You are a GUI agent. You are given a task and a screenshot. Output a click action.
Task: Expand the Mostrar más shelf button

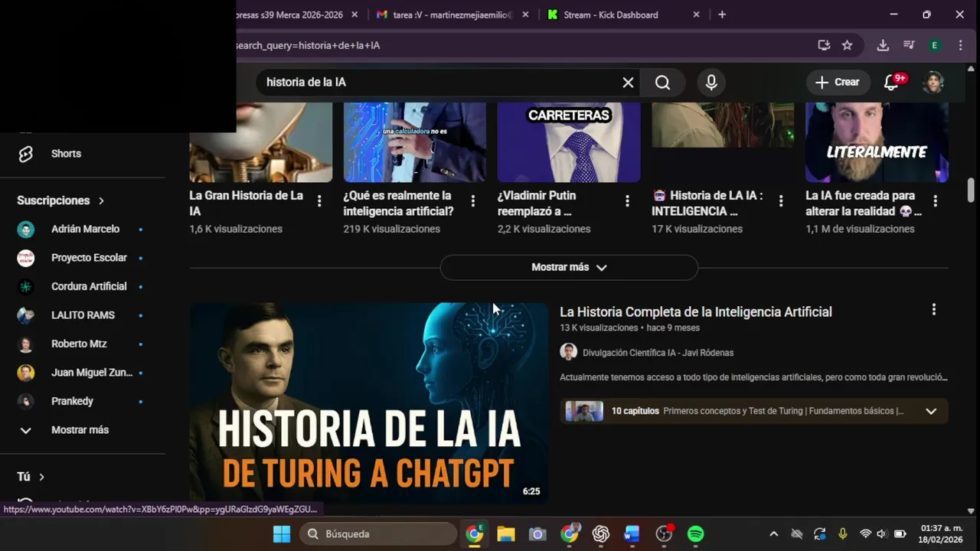click(569, 267)
